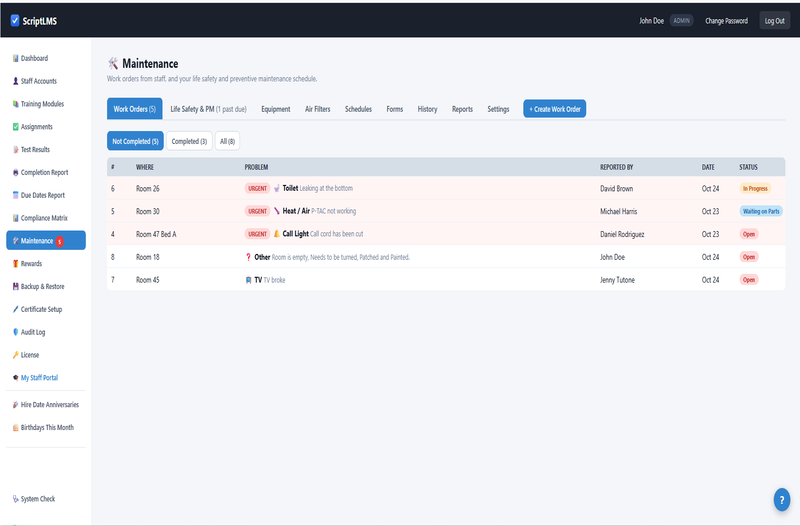The image size is (800, 526).
Task: Click the Open status in Room 45 row
Action: pyautogui.click(x=749, y=280)
